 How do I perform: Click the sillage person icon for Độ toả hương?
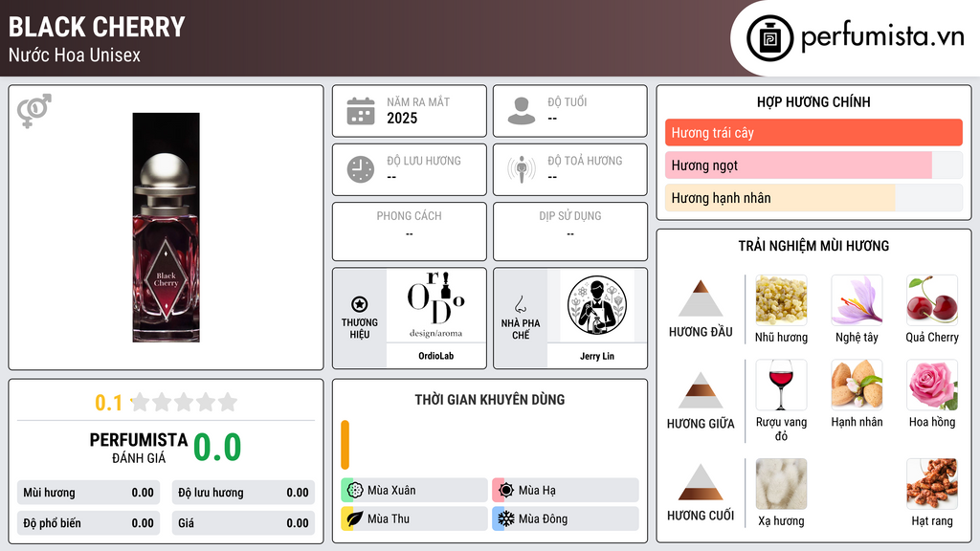pyautogui.click(x=522, y=169)
